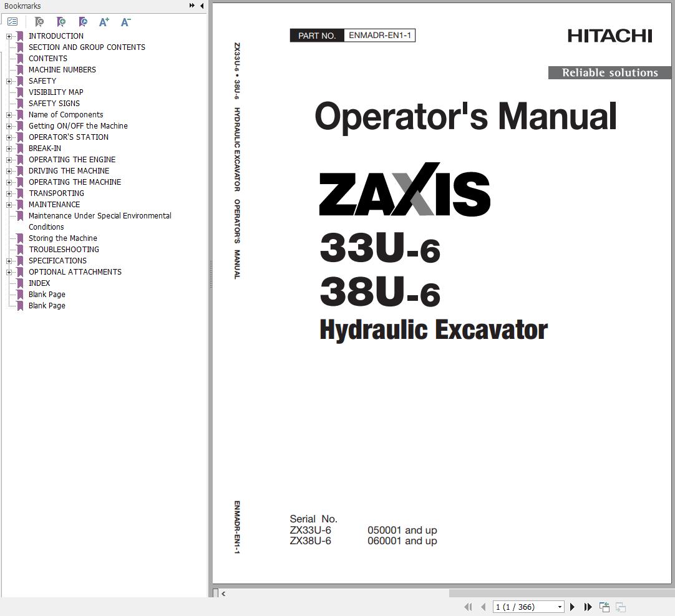Increase bookmark text size (A+)
Screen dimensions: 675x616
click(104, 22)
